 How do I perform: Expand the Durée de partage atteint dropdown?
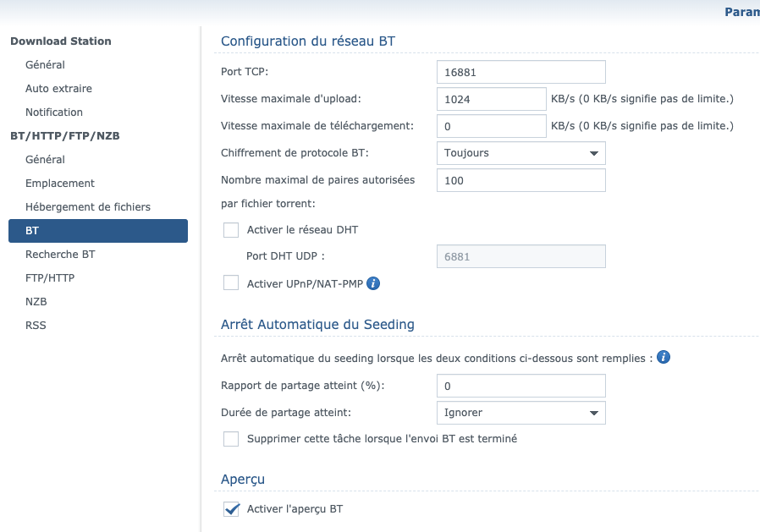coord(521,413)
